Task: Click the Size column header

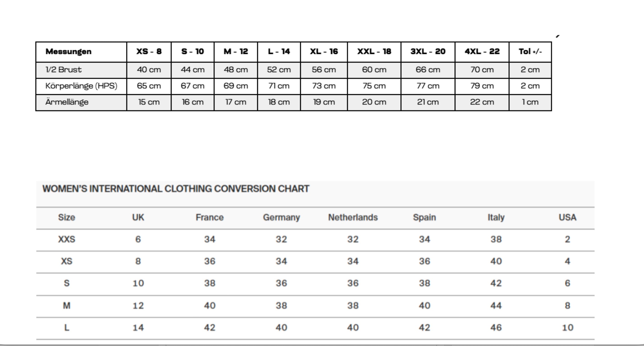Action: [x=67, y=217]
